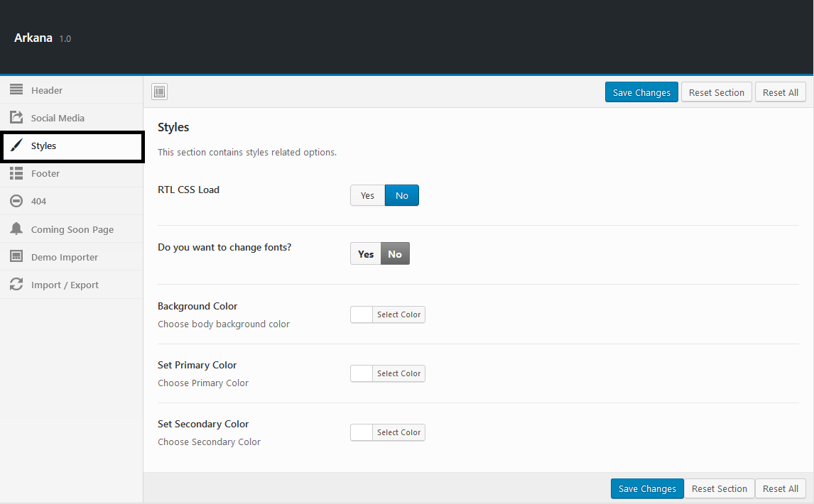Choose Yes for changing fonts

pos(366,253)
